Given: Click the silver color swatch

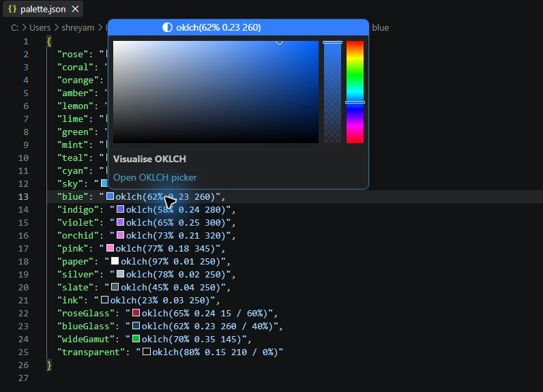Looking at the screenshot, I should 121,273.
